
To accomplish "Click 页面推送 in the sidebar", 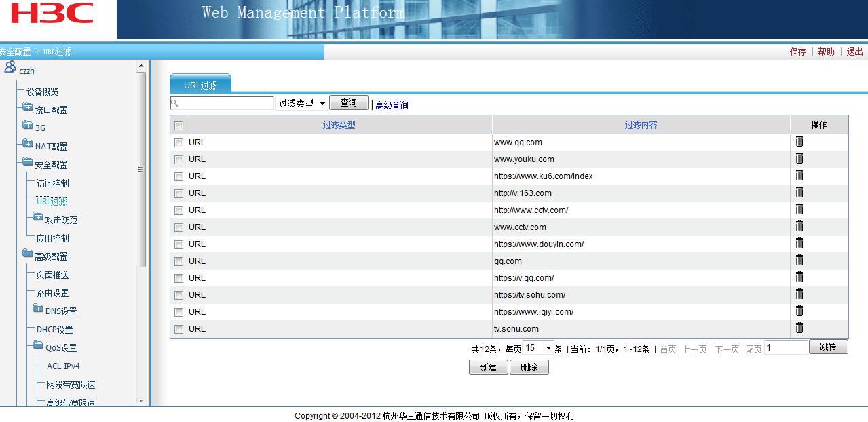I will point(52,275).
